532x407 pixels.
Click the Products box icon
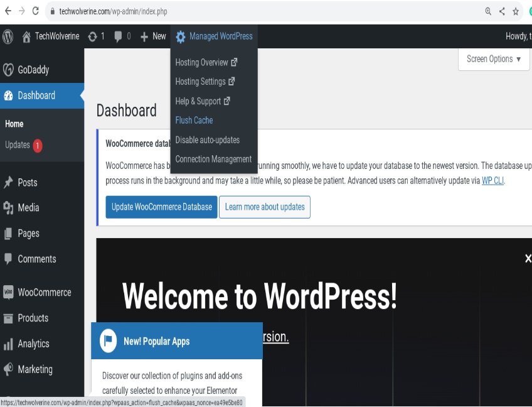(x=8, y=318)
